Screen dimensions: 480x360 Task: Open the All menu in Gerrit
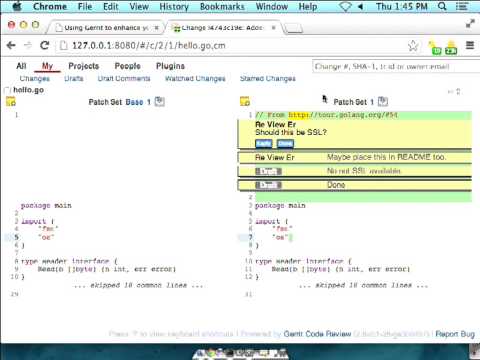[x=21, y=66]
